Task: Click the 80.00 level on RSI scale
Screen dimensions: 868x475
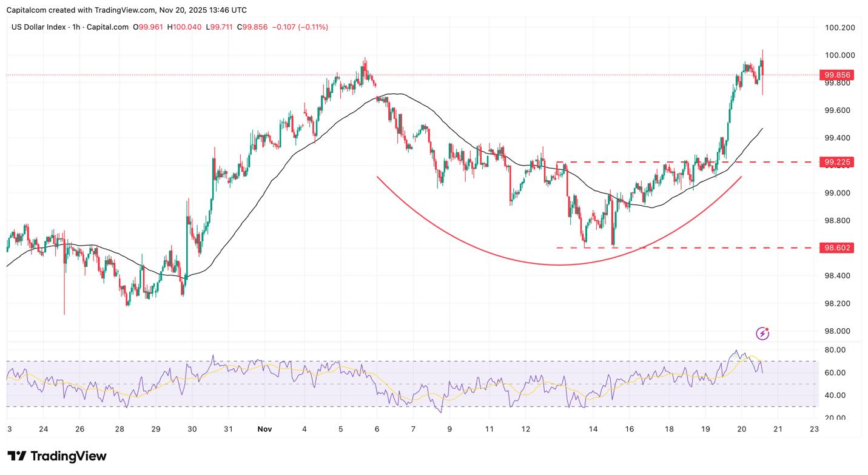Action: coord(836,350)
